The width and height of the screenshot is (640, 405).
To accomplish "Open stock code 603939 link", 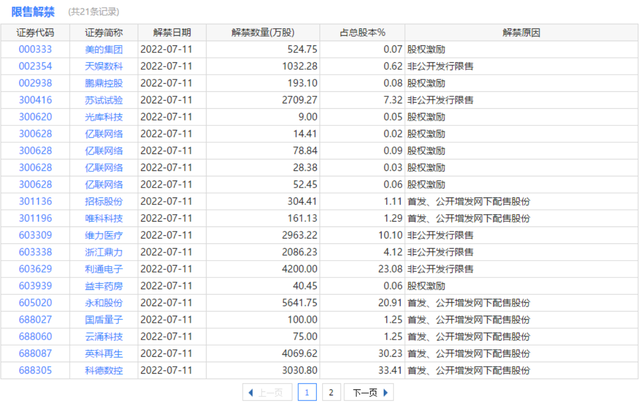I will tap(35, 286).
